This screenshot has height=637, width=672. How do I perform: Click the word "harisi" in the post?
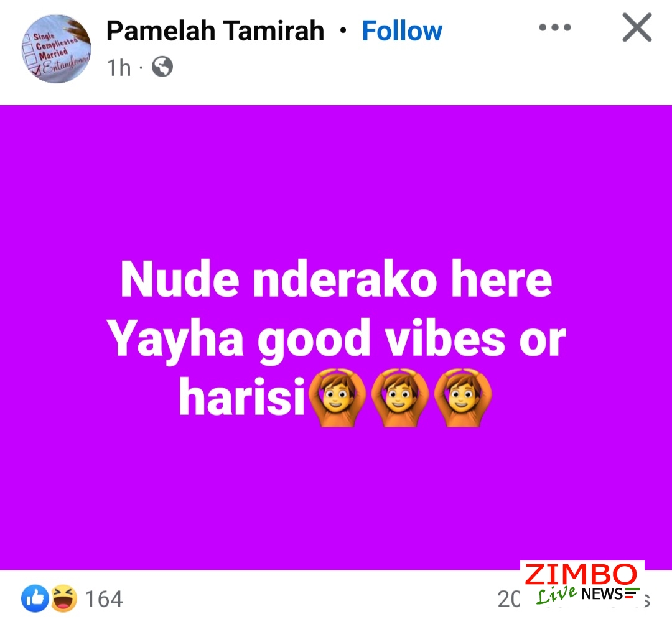241,396
